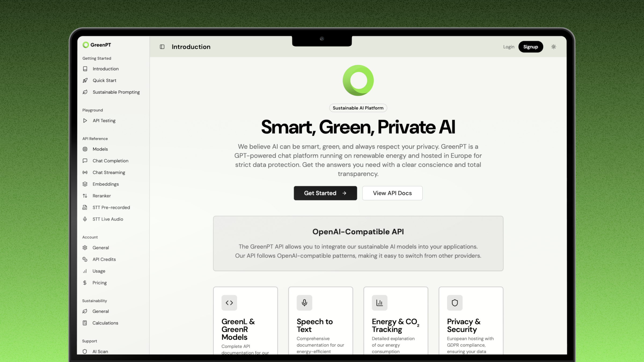The image size is (644, 362).
Task: Open Quick Start rocket icon
Action: 85,80
